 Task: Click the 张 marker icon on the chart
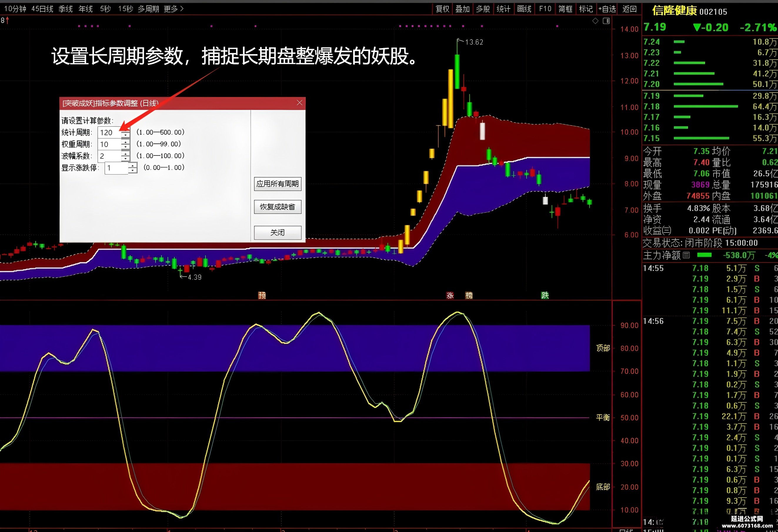[x=450, y=295]
